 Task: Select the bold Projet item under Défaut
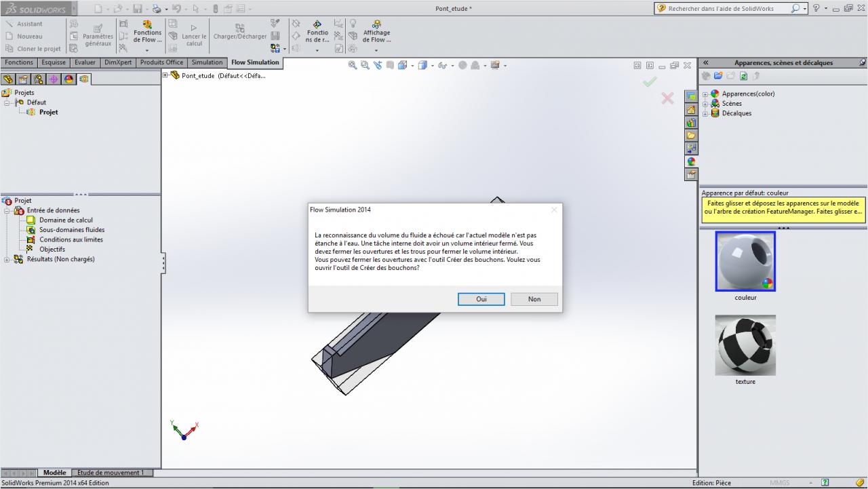click(48, 113)
